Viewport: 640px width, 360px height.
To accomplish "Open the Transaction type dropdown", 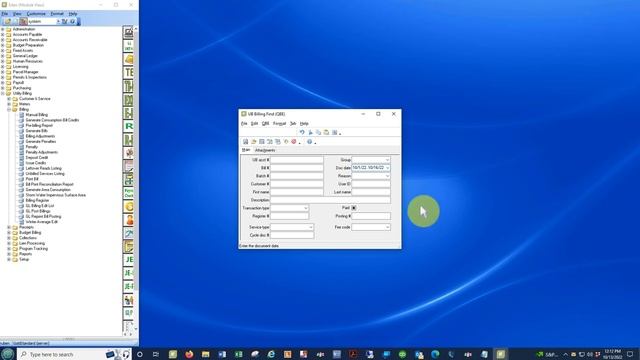I will click(x=305, y=208).
